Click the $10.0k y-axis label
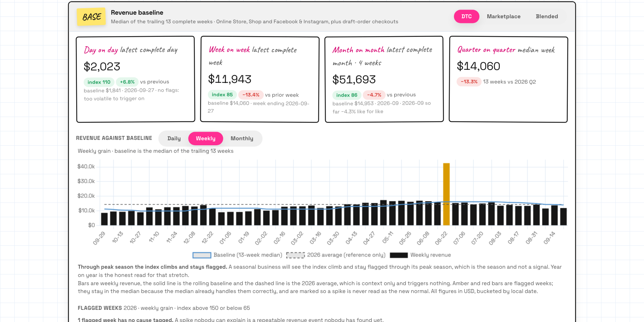The image size is (644, 322). click(86, 210)
